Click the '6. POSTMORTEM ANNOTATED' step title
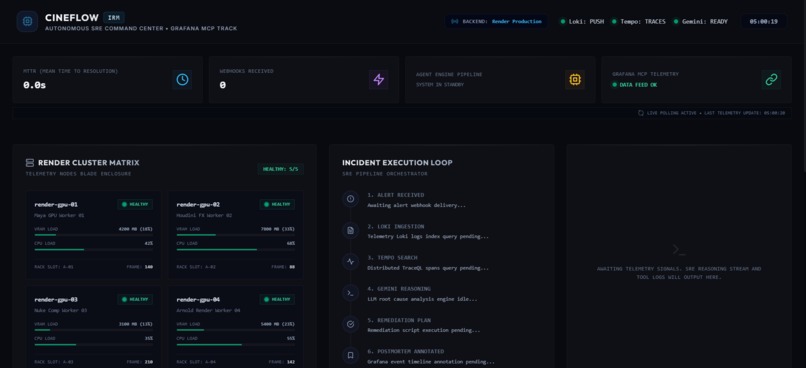The width and height of the screenshot is (806, 368). [405, 352]
